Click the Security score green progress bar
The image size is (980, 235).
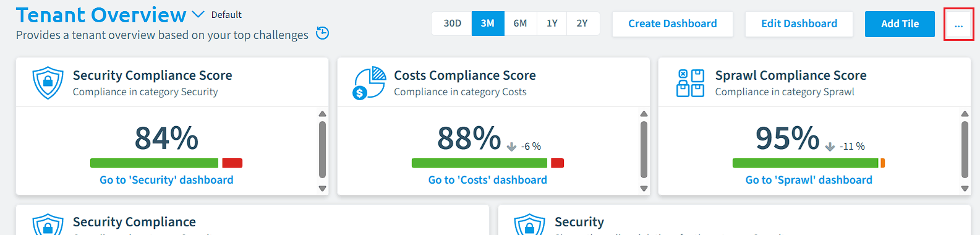click(155, 163)
